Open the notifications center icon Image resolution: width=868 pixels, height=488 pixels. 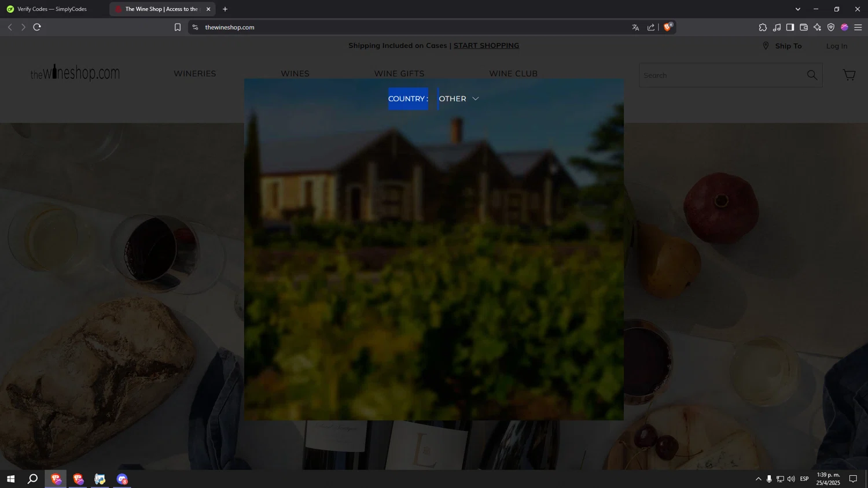853,479
